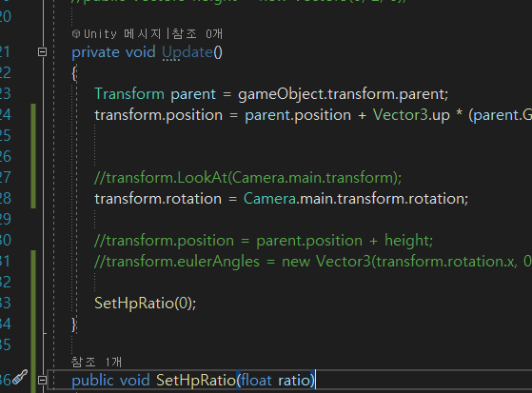Screen dimensions: 532x393
Task: Collapse the Update method outline box
Action: [x=42, y=52]
